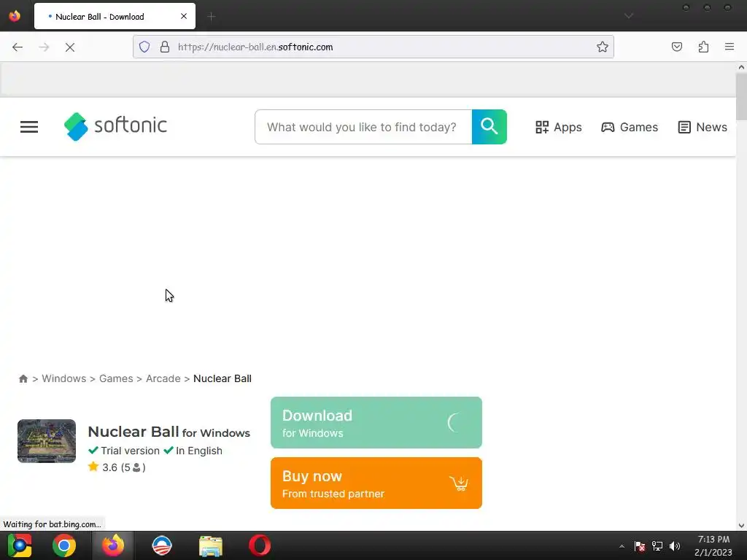
Task: Focus the Softonic search field
Action: (363, 127)
